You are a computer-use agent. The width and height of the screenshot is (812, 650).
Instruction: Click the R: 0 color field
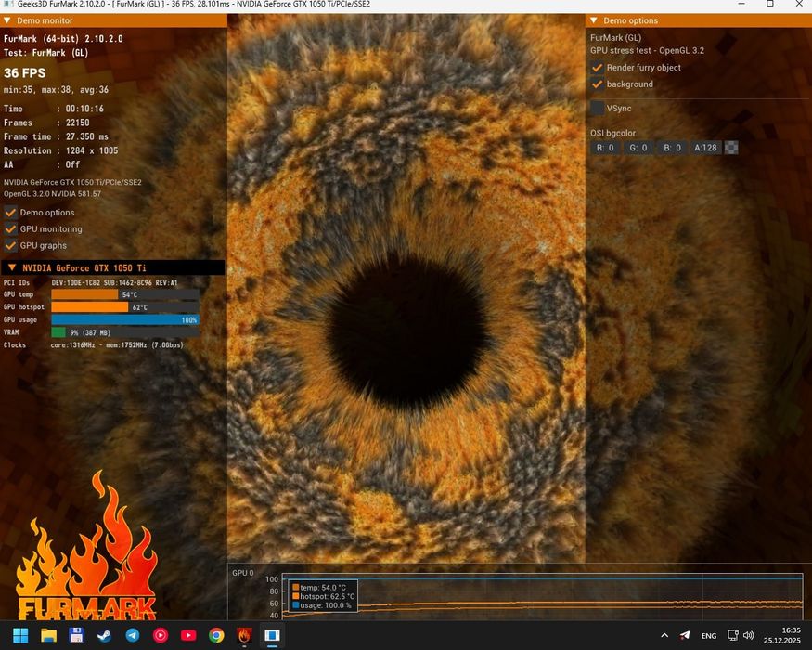pos(605,148)
